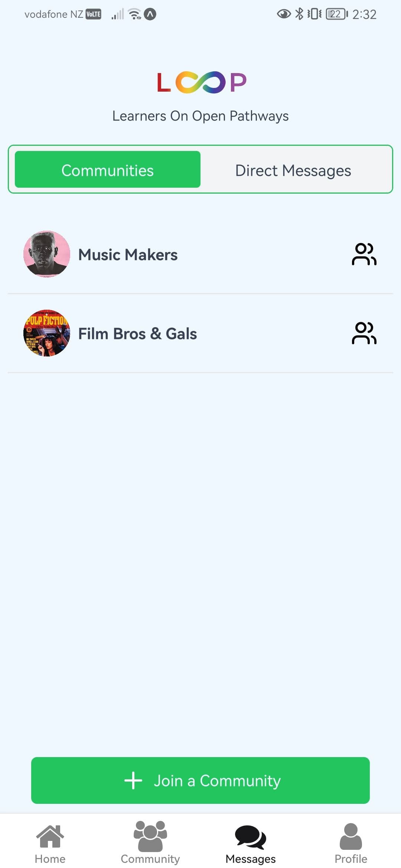
Task: Tap the battery indicator in status bar
Action: [x=336, y=14]
